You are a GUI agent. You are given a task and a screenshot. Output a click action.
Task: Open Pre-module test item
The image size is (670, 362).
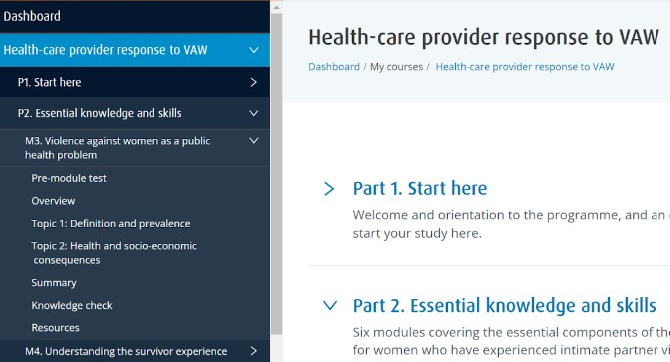(69, 178)
